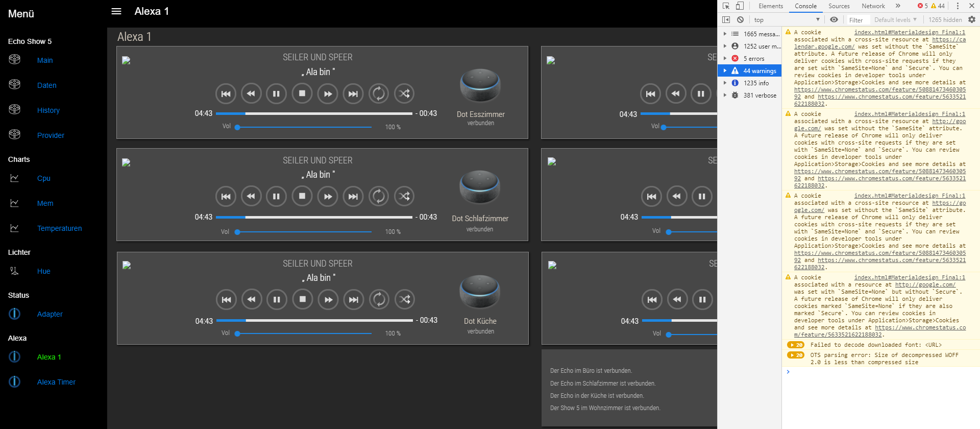Select Alexa 1 in the sidebar
This screenshot has height=429, width=980.
(x=49, y=357)
